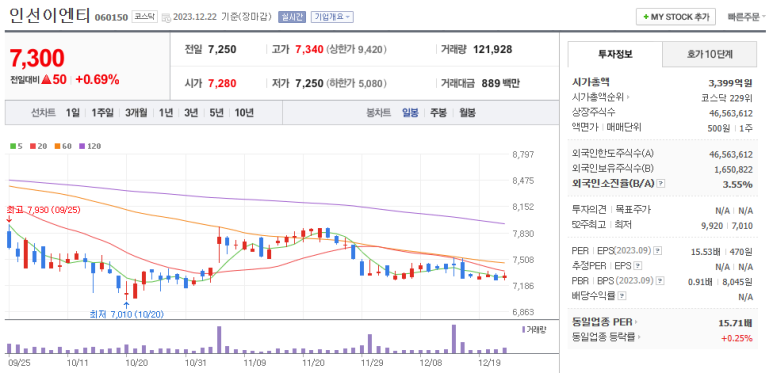Select the 10년 line chart period

[x=244, y=113]
